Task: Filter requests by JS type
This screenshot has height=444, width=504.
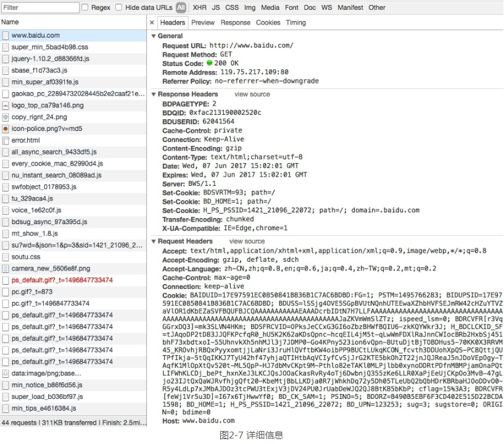Action: tap(216, 7)
